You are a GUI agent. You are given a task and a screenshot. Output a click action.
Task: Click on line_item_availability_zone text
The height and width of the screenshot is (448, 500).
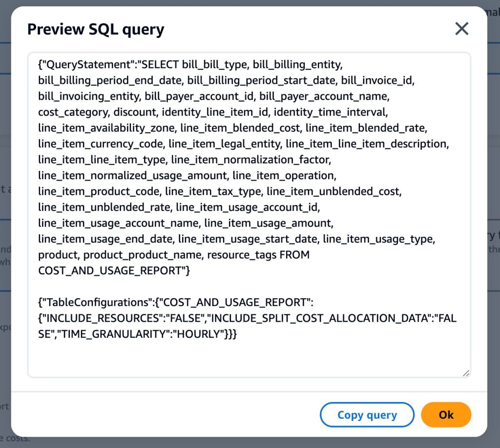tap(106, 128)
